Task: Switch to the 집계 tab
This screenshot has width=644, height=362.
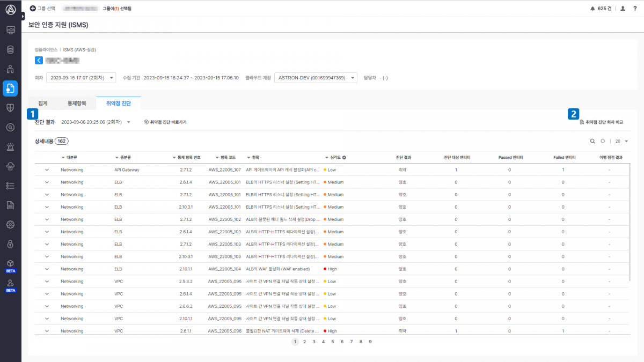Action: coord(43,103)
